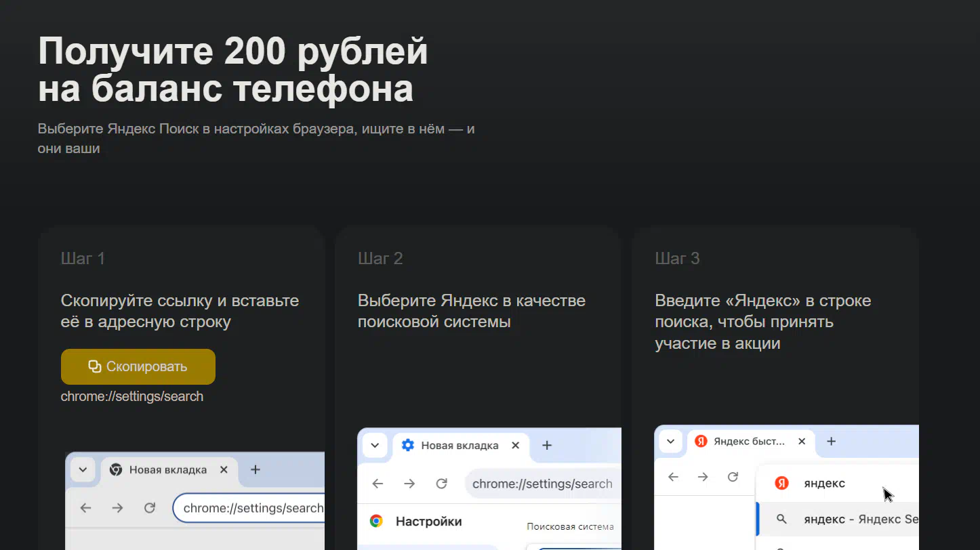Click the outlined address bar in Шаг 1
Viewport: 980px width, 550px height.
[249, 508]
